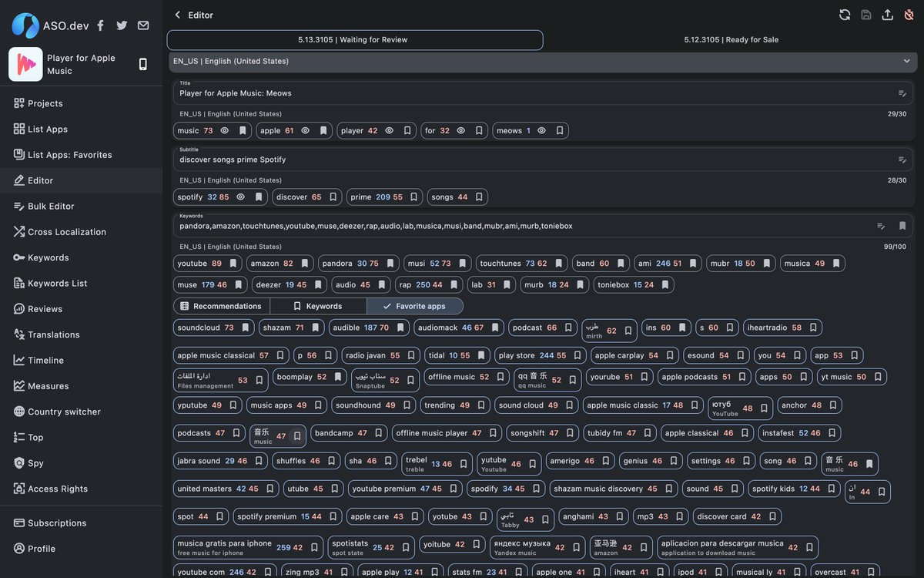Go back using the arrow beside Editor

178,15
